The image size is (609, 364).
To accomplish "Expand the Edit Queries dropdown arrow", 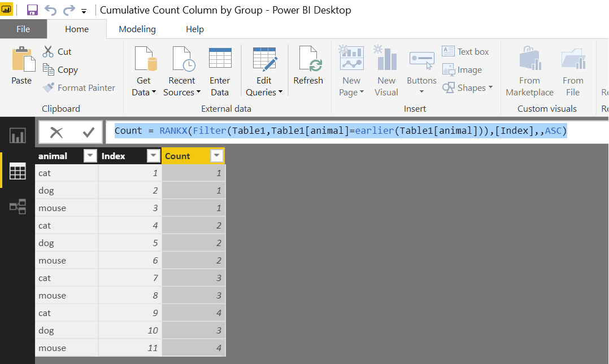I will [280, 92].
